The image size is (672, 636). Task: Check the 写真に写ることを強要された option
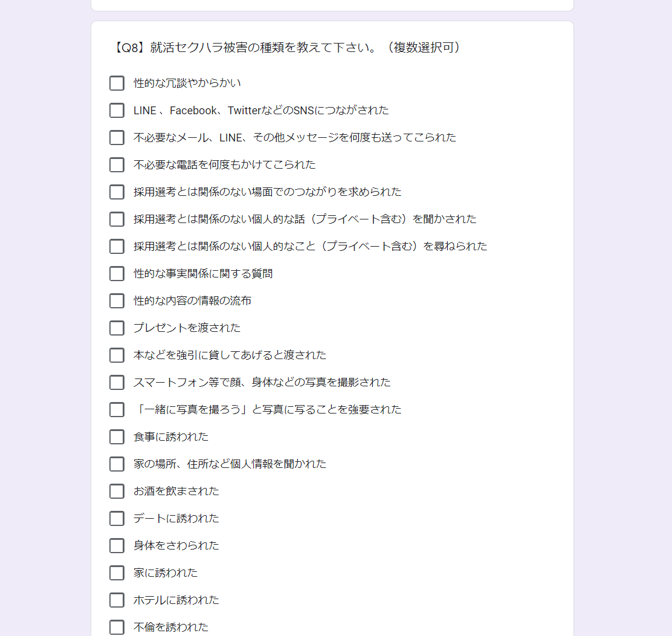117,409
